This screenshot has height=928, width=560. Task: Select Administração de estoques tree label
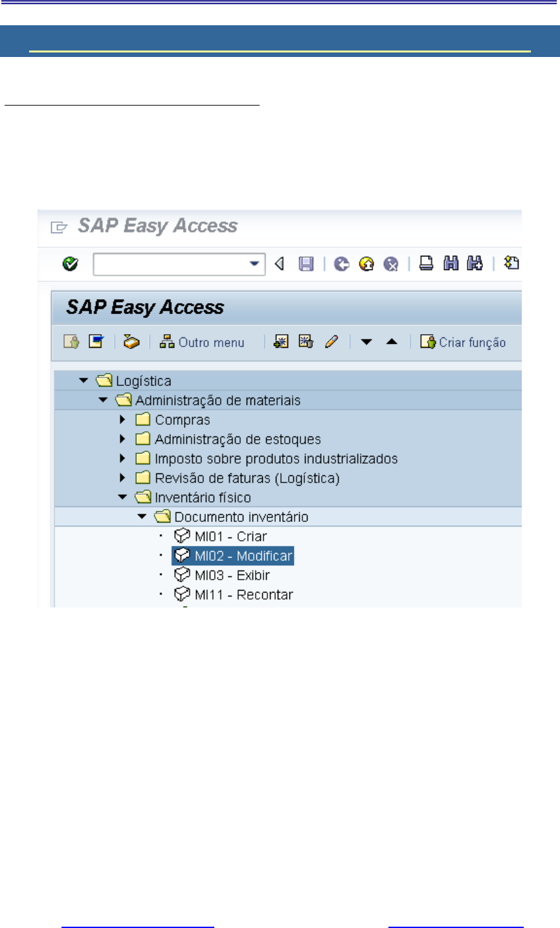[238, 439]
